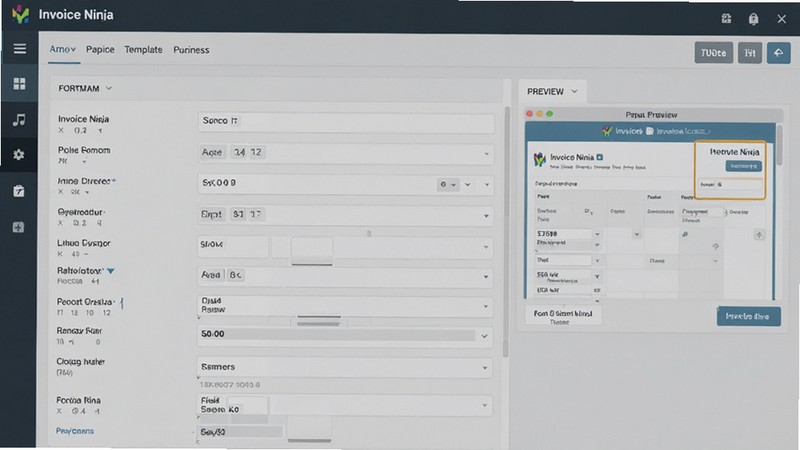This screenshot has height=450, width=800.
Task: Expand the FORTMAM section header
Action: coord(85,88)
